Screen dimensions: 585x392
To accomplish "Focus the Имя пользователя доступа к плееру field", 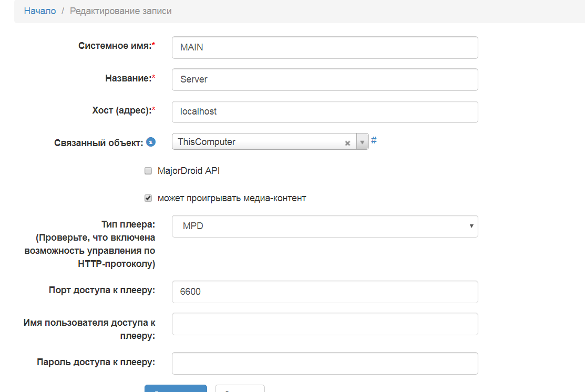I will (324, 324).
